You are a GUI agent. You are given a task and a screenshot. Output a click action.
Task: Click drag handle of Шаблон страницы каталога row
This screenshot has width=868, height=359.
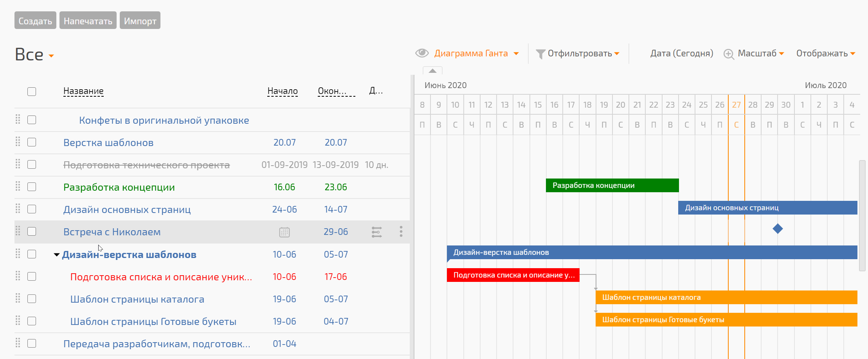click(x=18, y=298)
